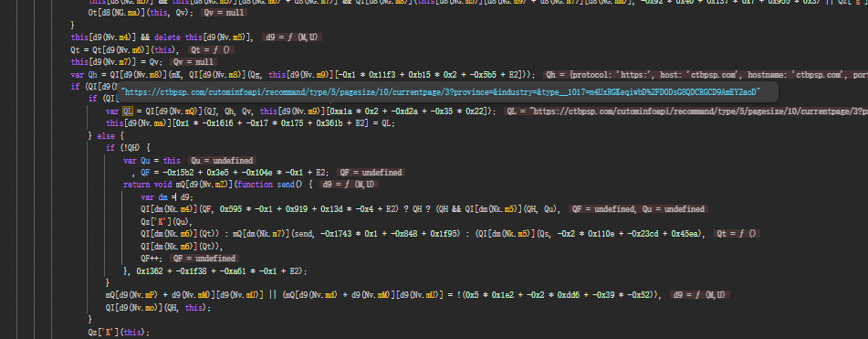The image size is (868, 339).
Task: Click 'this[d9(Nv.m7)] = Qv;' assignment
Action: 118,62
